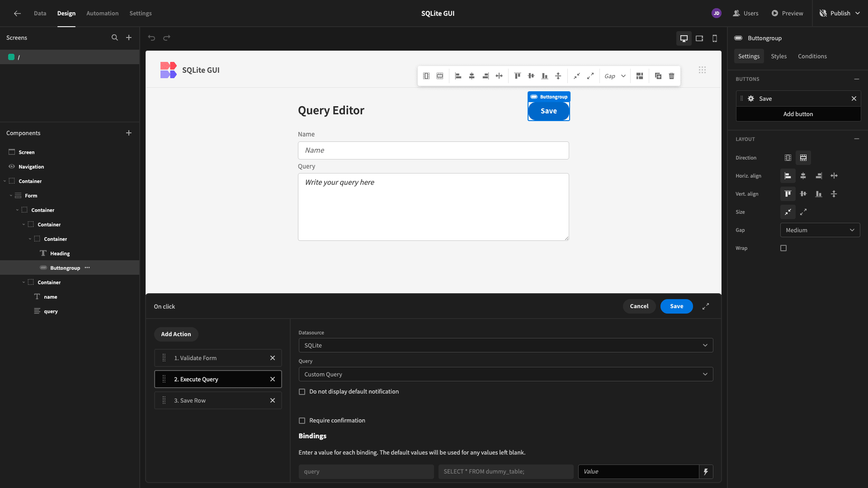
Task: Open the Automation tab
Action: (103, 14)
